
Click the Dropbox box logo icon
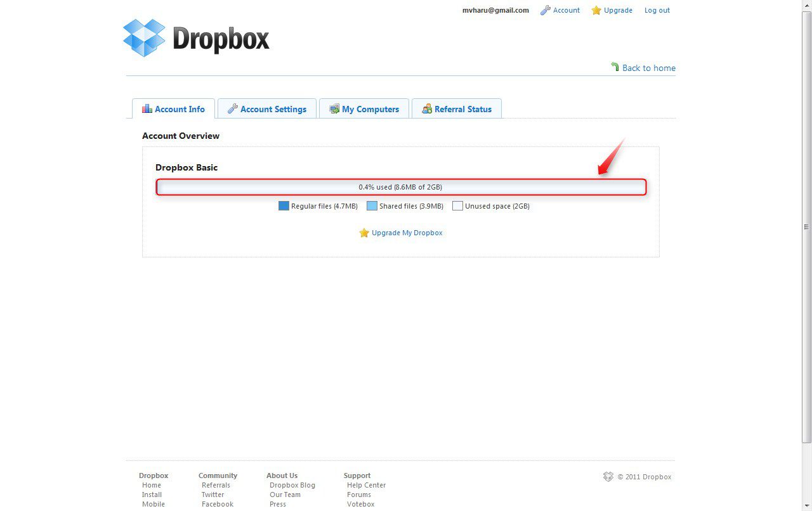(x=144, y=38)
